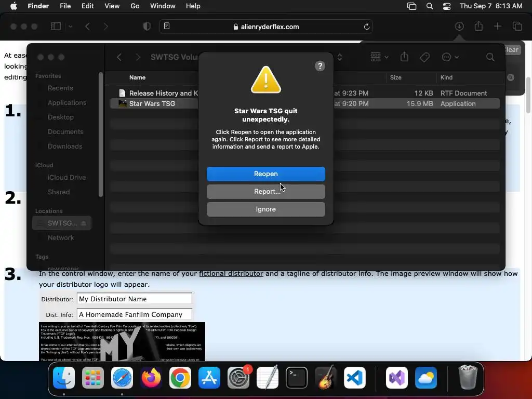Screen dimensions: 532x399
Task: Go forward in Finder window
Action: [x=138, y=57]
